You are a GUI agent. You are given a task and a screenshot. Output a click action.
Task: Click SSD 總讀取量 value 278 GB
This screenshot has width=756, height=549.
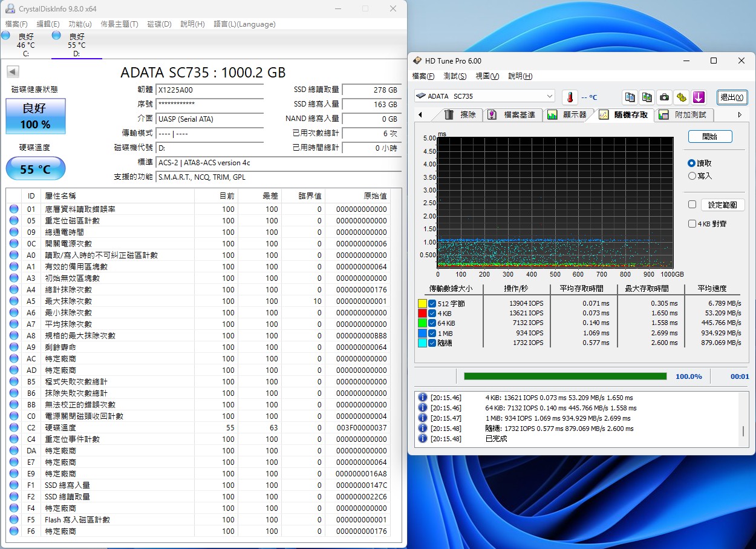371,90
